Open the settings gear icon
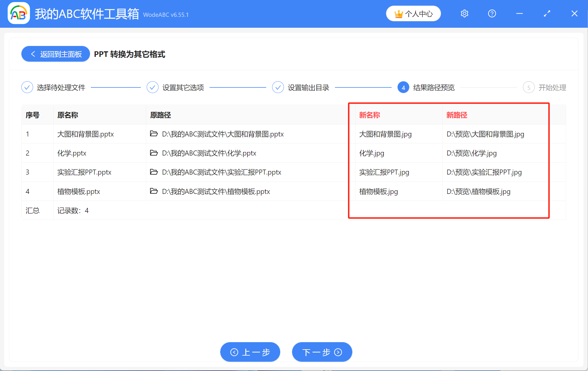The height and width of the screenshot is (371, 588). [x=464, y=13]
